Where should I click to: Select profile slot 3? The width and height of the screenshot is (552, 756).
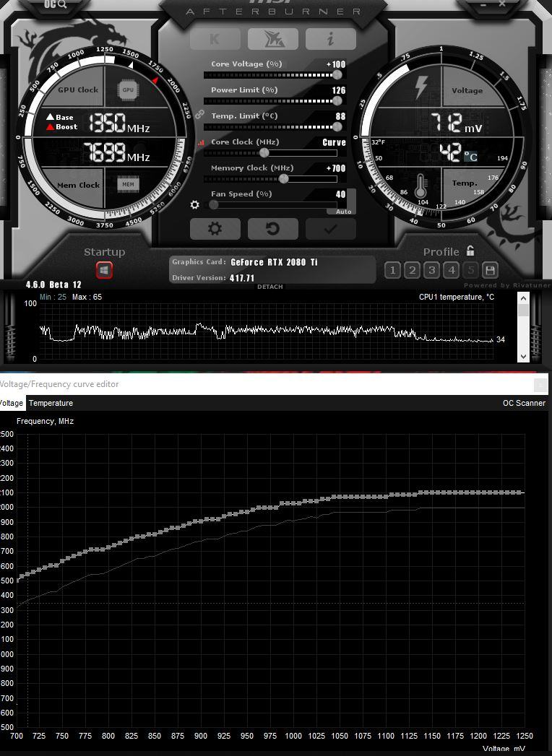[x=432, y=270]
